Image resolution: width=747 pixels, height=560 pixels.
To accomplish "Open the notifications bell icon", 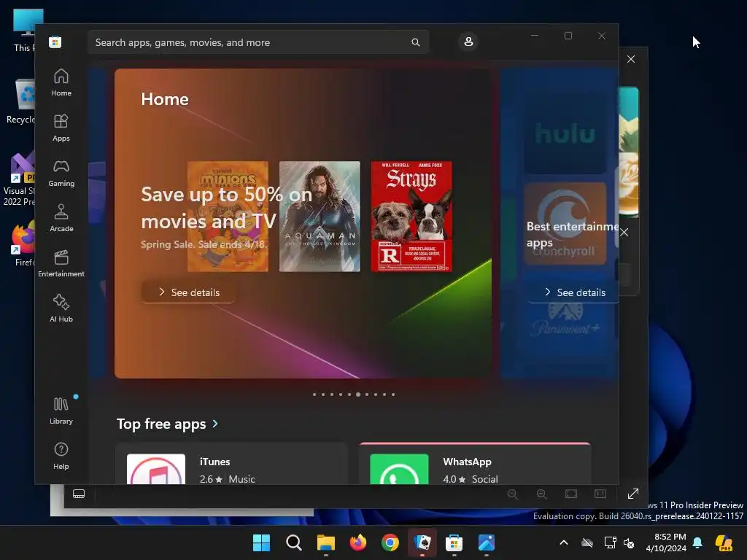I will pos(697,542).
